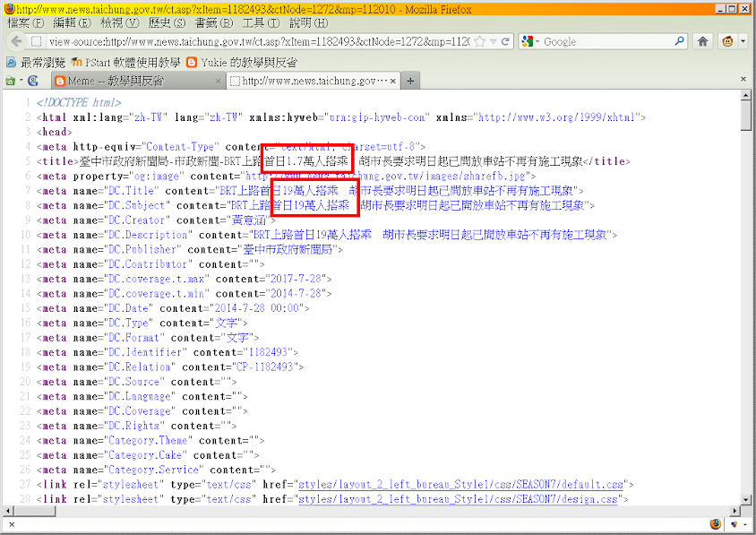This screenshot has height=535, width=756.
Task: Click the Firefox icon in the status bar
Action: 715,523
